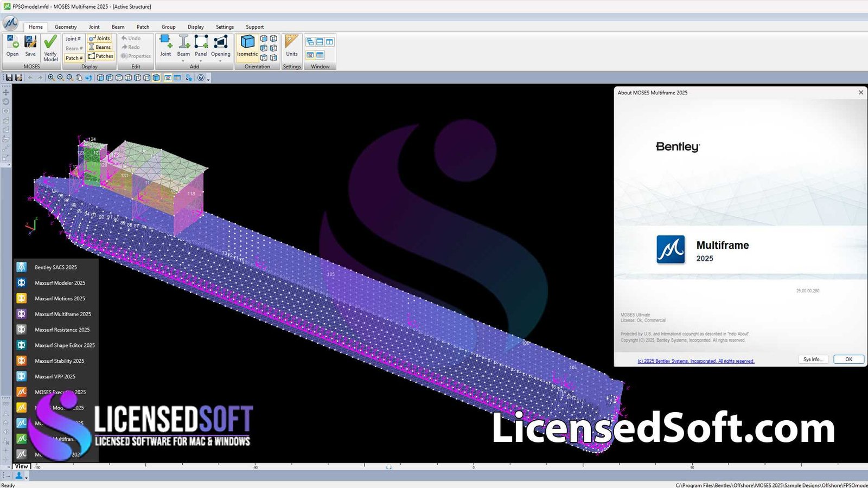Launch Maxsurf VPP 2025

point(56,376)
